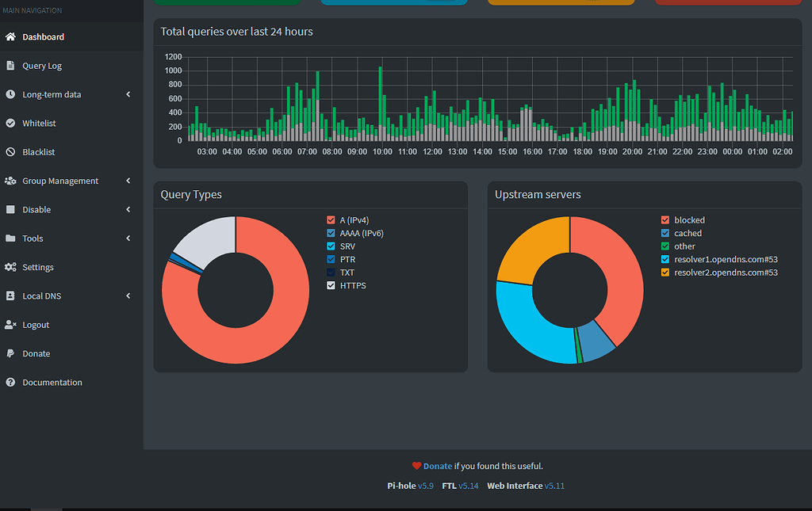The image size is (812, 511).
Task: Click the FTL v5.14 version link
Action: [x=468, y=486]
